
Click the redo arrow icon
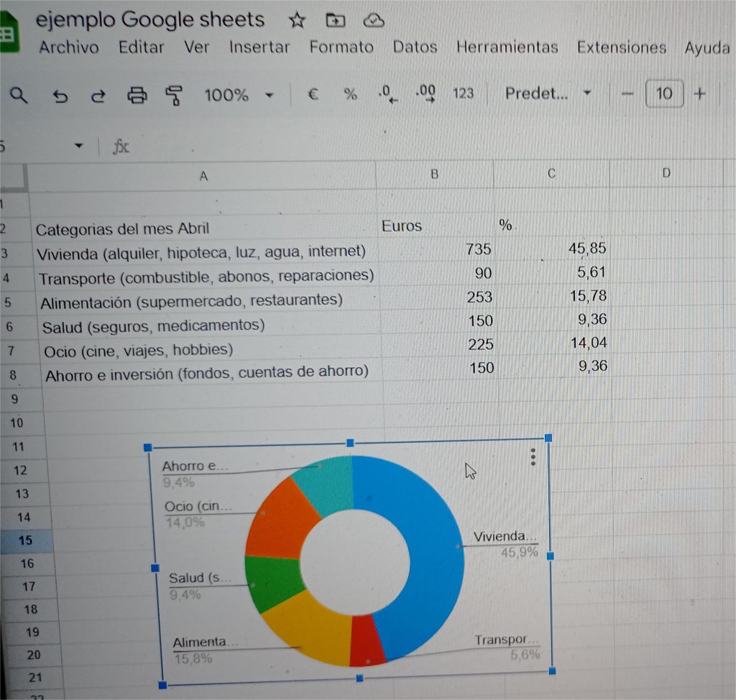click(97, 96)
